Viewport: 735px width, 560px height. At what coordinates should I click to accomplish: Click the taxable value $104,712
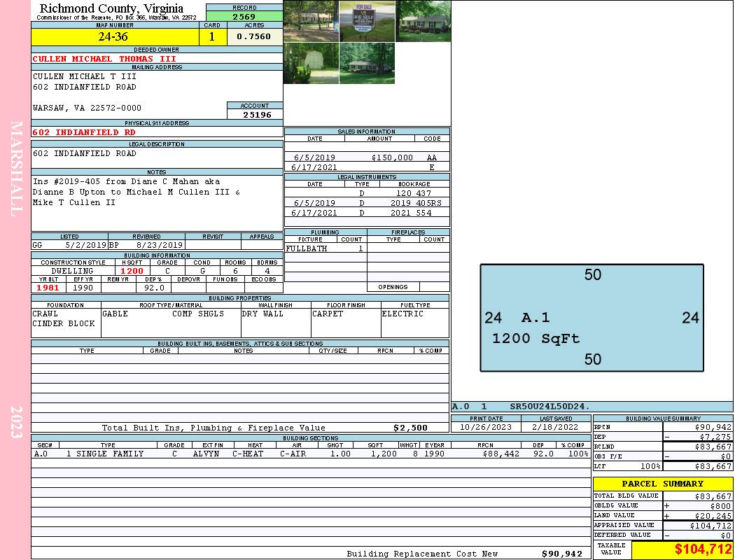(682, 549)
